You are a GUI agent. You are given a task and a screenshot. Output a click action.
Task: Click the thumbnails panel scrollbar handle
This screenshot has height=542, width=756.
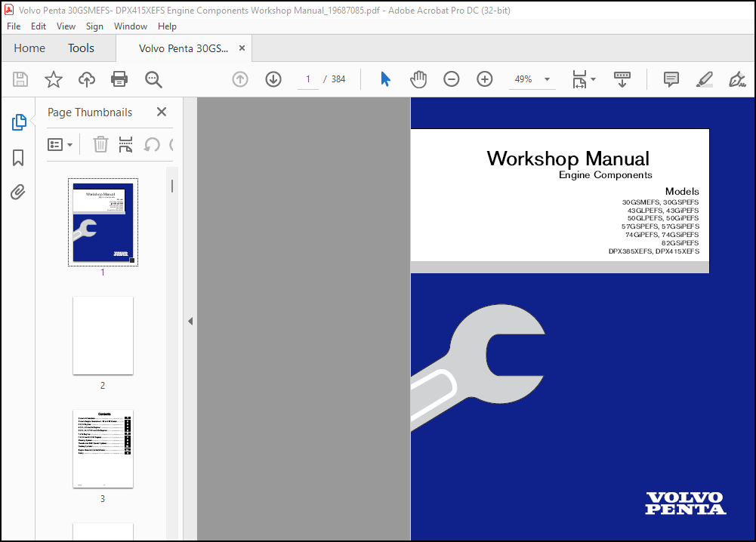tap(172, 186)
